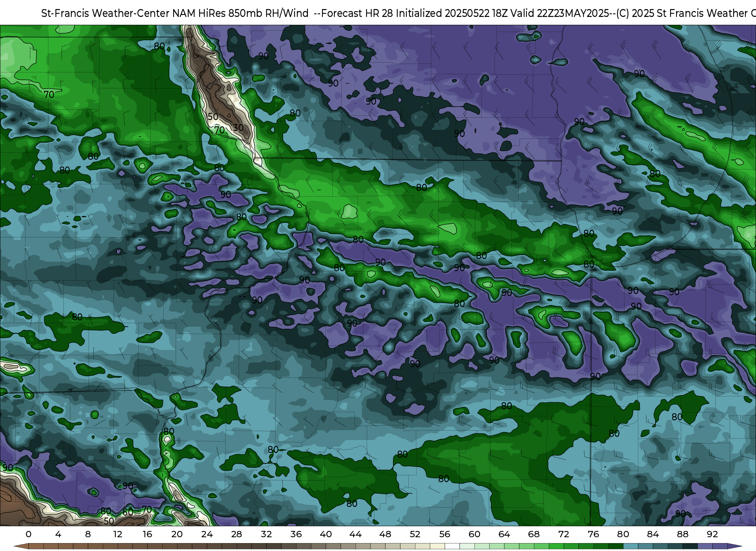Click the colorbar tick label "4"
Image resolution: width=756 pixels, height=551 pixels.
(58, 534)
